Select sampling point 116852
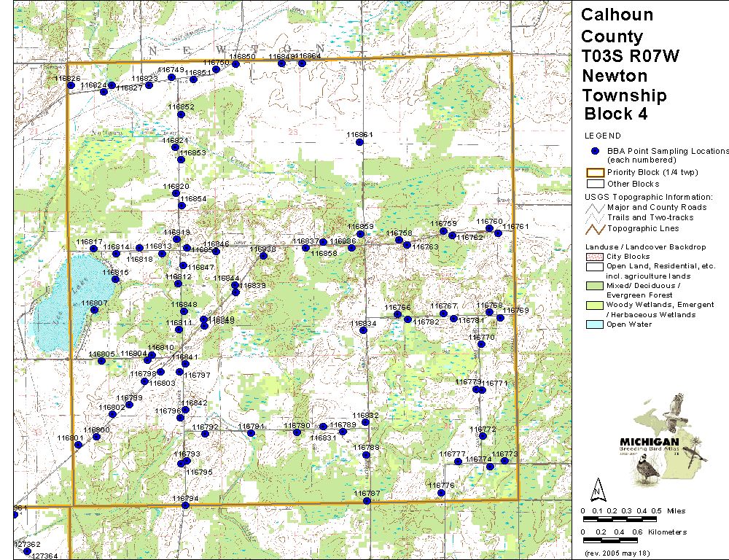This screenshot has width=729, height=560. click(181, 114)
